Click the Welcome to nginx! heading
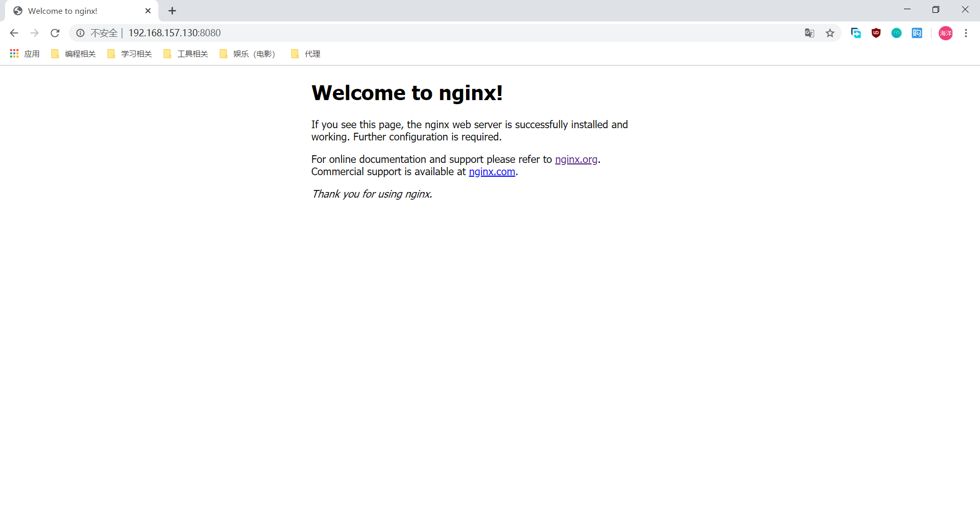The image size is (980, 526). [407, 93]
